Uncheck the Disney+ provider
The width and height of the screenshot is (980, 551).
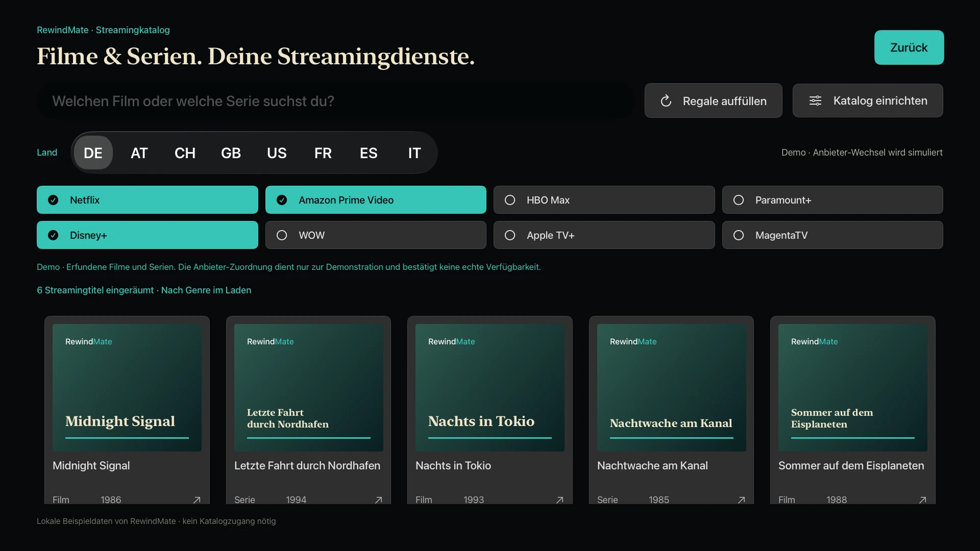(x=148, y=235)
